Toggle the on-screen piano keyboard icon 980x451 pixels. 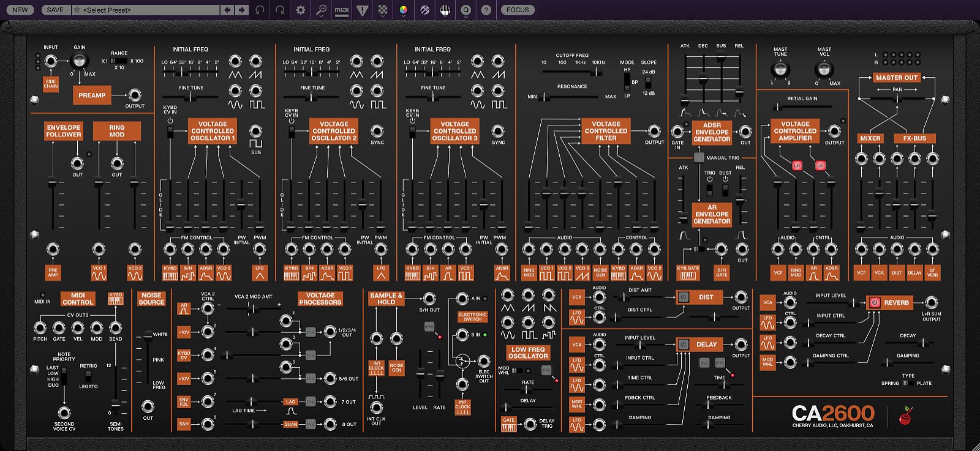coord(445,10)
